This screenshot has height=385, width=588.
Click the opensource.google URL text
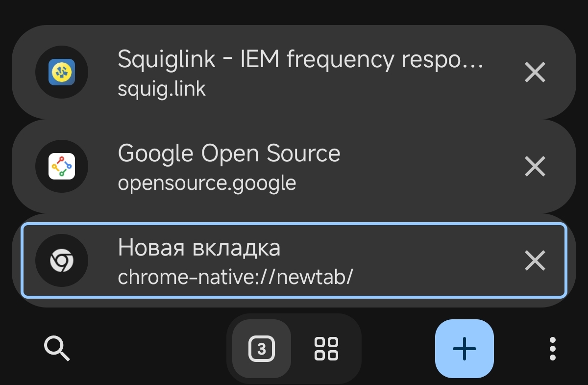(x=207, y=183)
